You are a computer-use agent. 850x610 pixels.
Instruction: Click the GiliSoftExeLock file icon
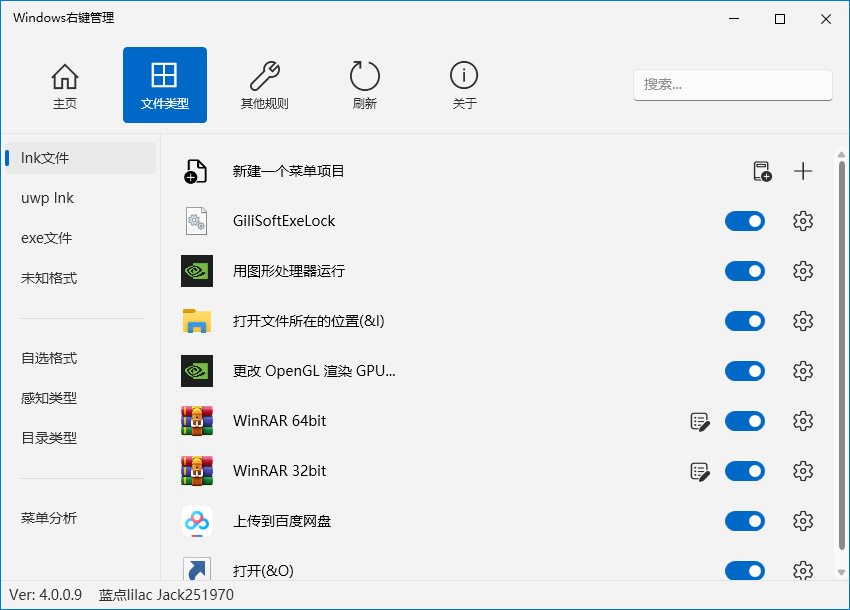click(196, 221)
